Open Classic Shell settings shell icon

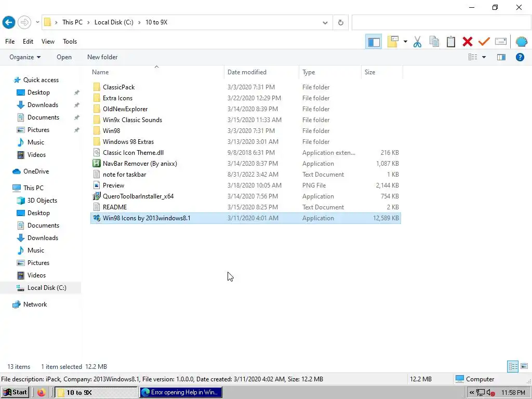(x=522, y=42)
